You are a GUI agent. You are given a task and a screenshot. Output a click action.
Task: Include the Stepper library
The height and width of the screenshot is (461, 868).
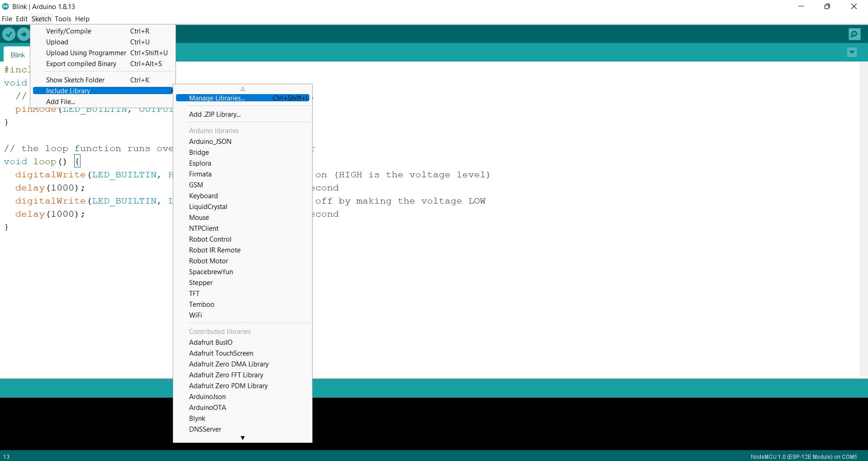(x=242, y=283)
